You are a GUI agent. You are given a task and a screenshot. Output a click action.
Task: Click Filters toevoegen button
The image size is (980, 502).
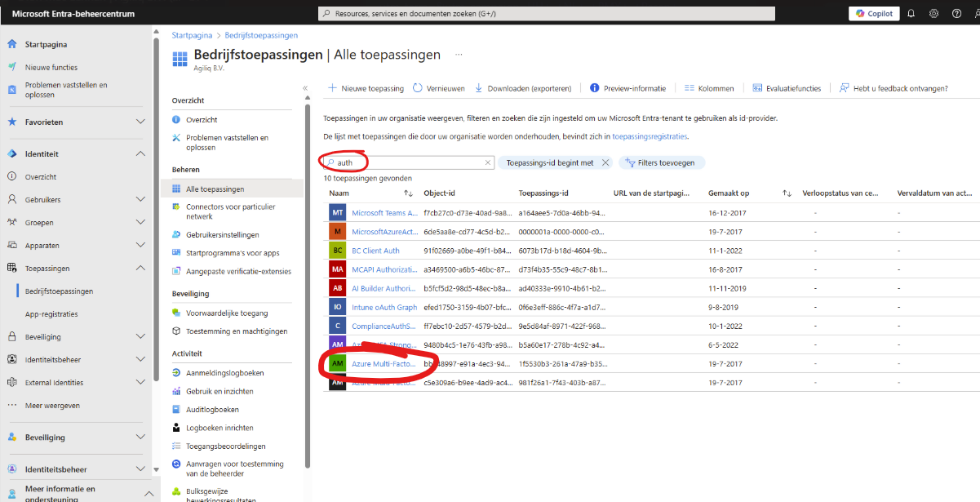662,162
